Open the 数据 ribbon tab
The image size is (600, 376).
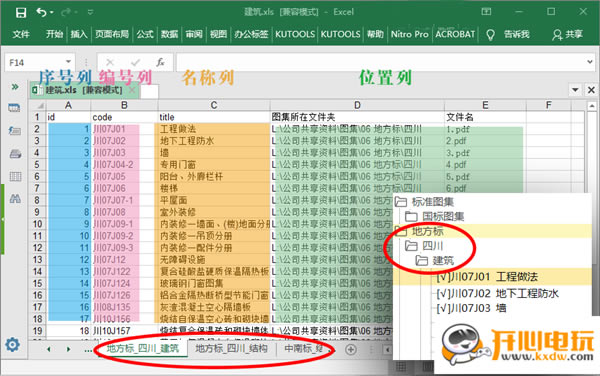(169, 34)
